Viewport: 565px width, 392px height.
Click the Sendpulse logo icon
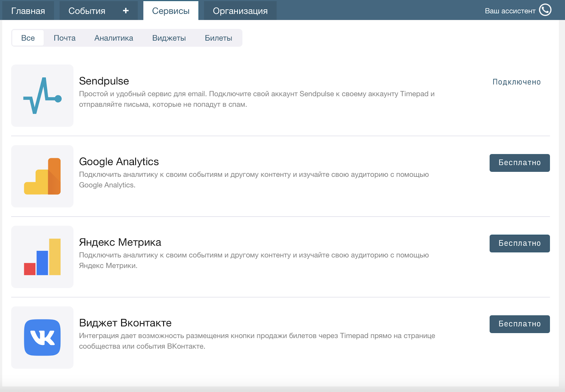click(x=42, y=96)
